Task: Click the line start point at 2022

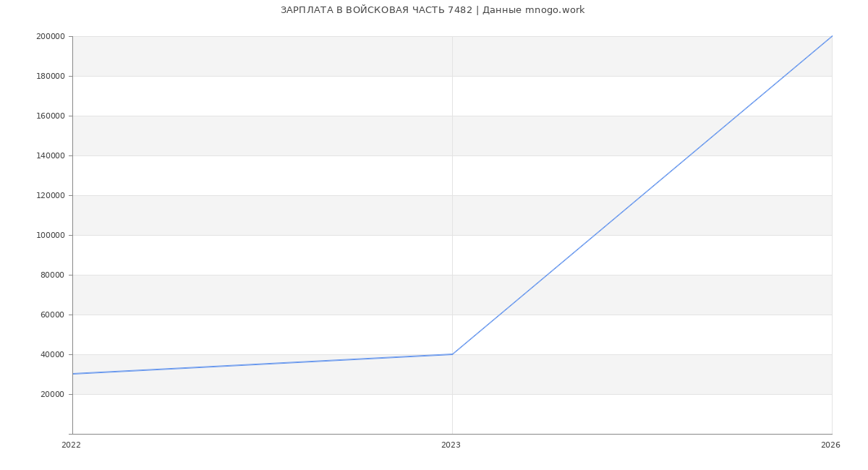Action: click(72, 374)
